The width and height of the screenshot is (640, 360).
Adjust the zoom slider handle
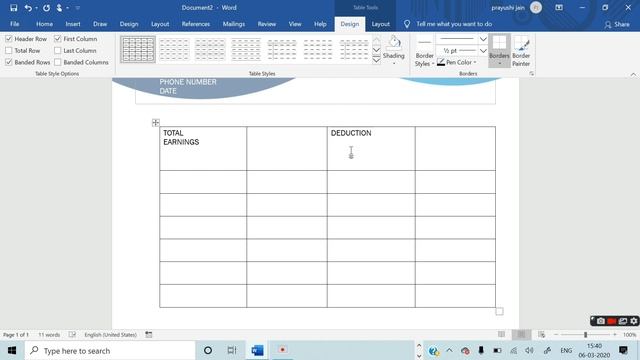point(585,335)
